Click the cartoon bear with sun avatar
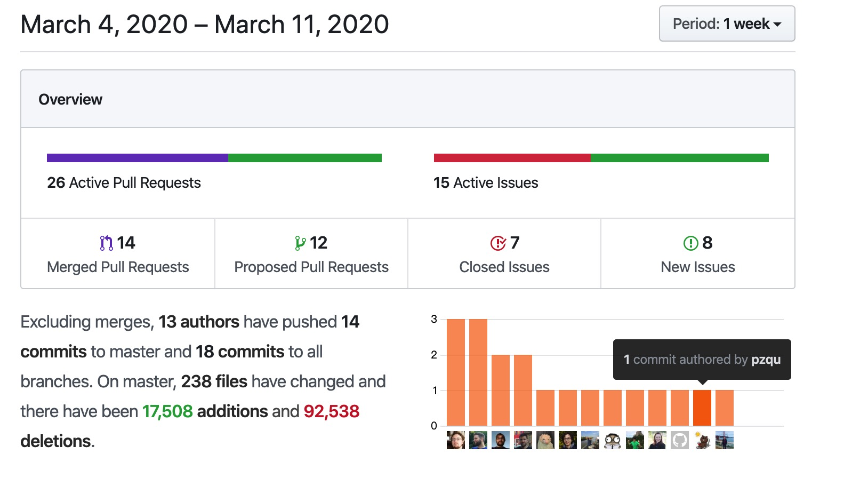 point(702,440)
